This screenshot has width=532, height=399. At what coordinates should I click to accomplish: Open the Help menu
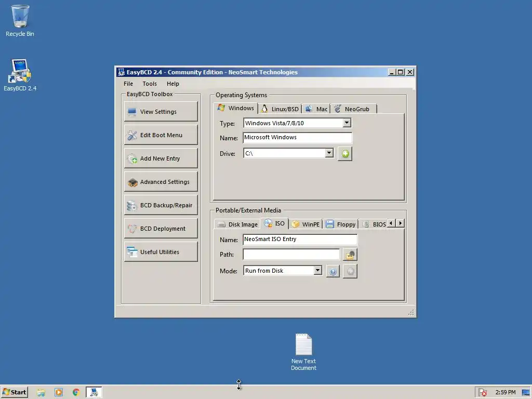pos(172,84)
